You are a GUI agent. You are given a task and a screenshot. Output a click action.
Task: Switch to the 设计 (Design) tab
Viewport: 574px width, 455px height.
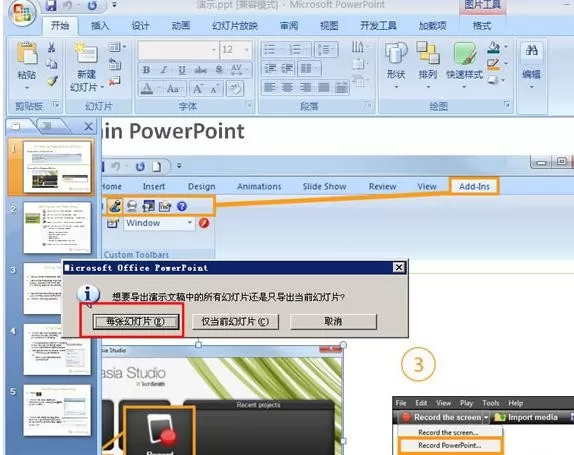point(141,26)
